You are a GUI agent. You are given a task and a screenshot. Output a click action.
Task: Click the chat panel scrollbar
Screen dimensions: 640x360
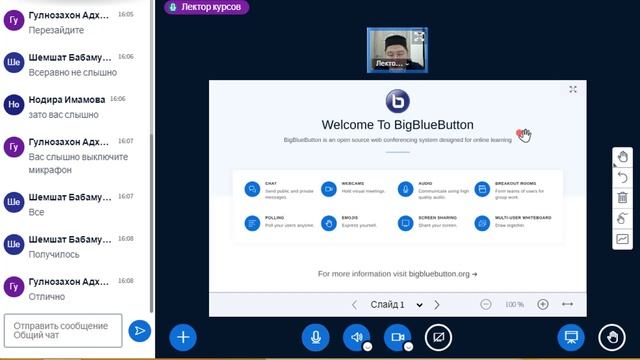152,222
